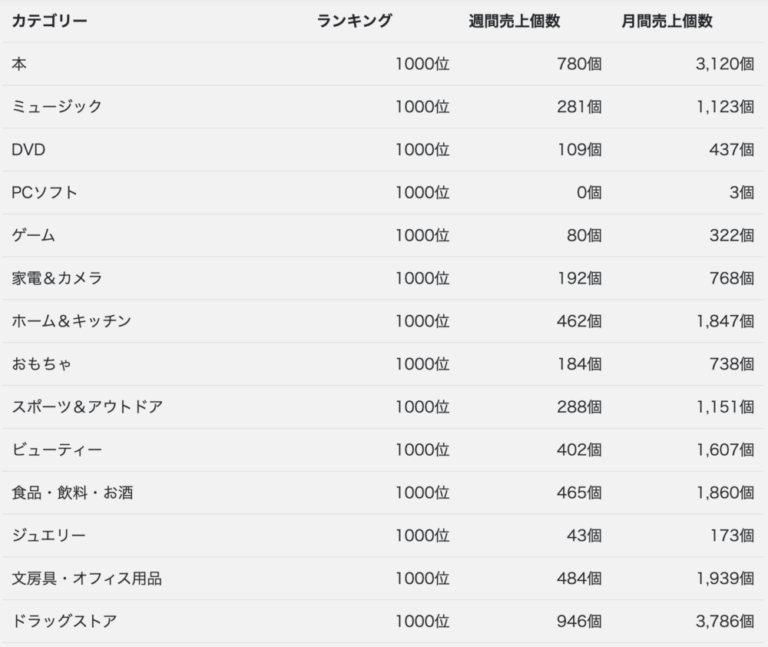Select the ホーム&キッチン category row

[x=383, y=321]
